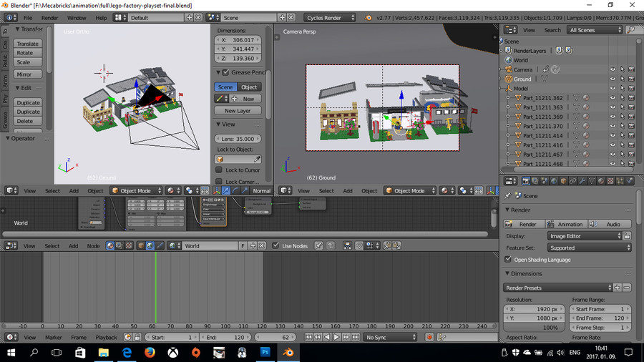644x362 pixels.
Task: Click the remove render preset minus icon
Action: [627, 288]
